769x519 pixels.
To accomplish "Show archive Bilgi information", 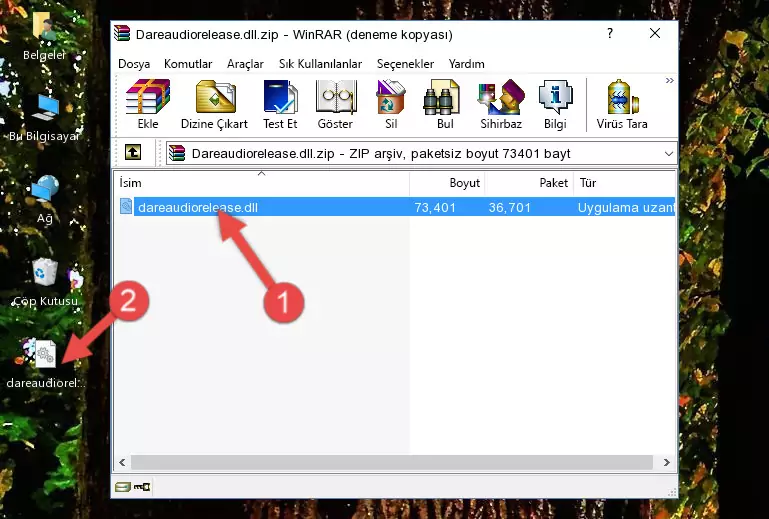I will pyautogui.click(x=555, y=104).
